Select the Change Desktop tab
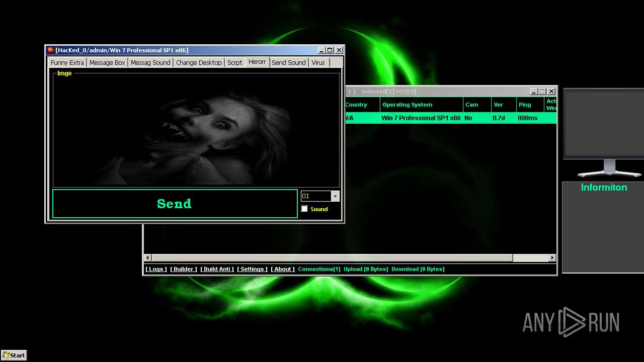 coord(199,63)
